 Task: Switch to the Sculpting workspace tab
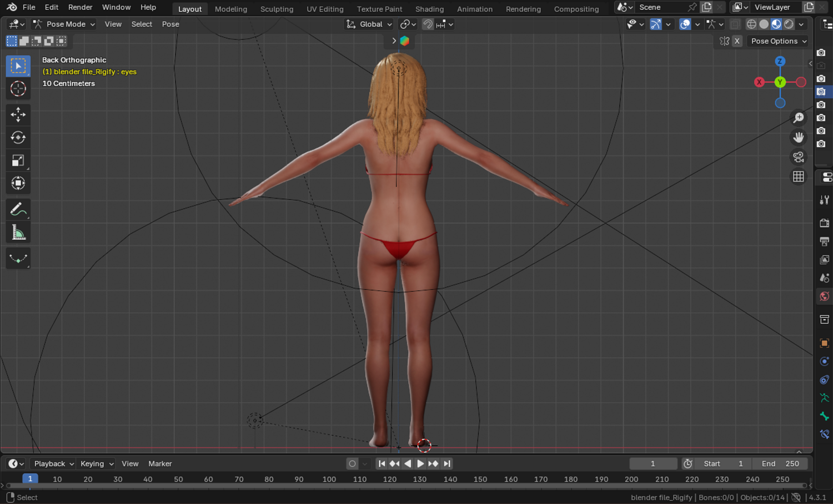277,9
